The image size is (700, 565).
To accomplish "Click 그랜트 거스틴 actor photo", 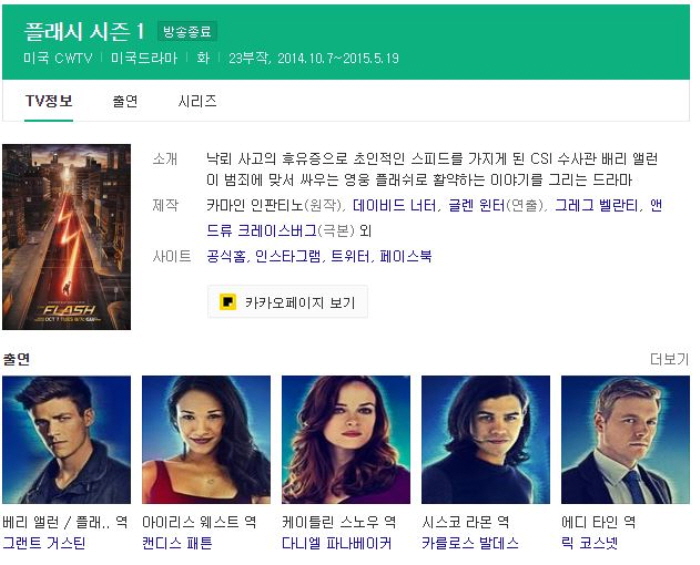I will [x=67, y=440].
